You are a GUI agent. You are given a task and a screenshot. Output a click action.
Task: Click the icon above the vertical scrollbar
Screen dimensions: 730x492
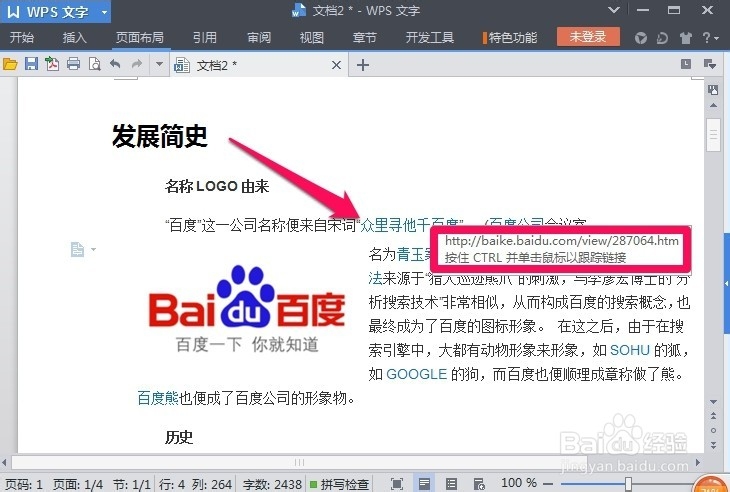pyautogui.click(x=713, y=90)
